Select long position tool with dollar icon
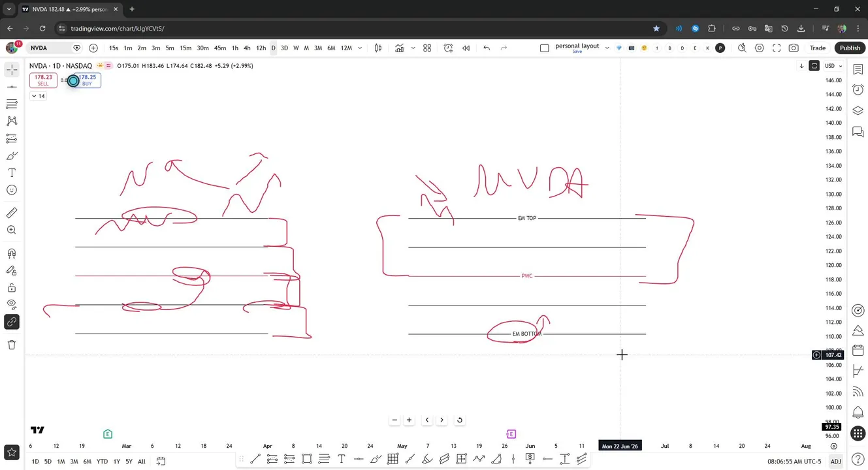Screen dimensions: 868x470 [530, 459]
